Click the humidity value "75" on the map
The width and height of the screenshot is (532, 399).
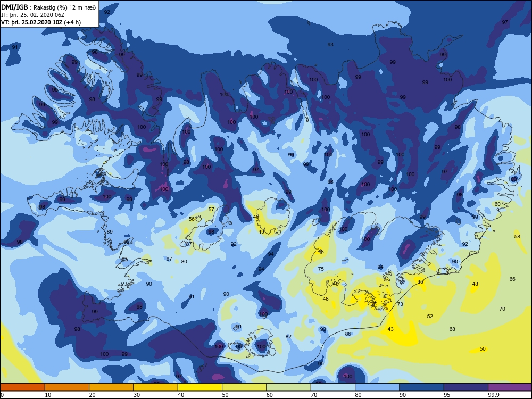pyautogui.click(x=321, y=269)
